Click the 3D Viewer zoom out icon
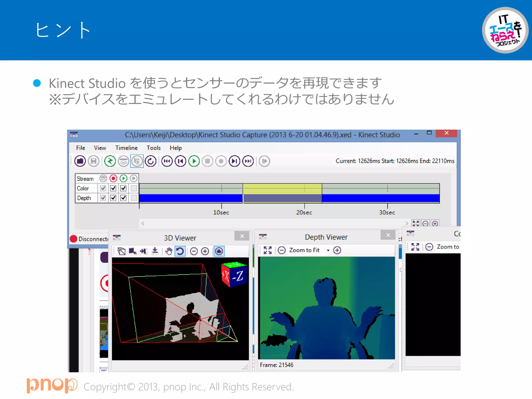 [194, 251]
